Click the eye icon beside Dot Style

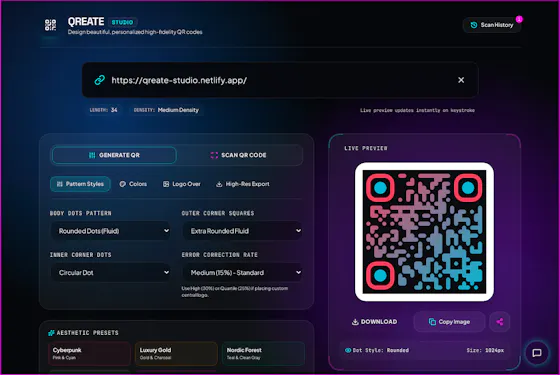tap(348, 350)
